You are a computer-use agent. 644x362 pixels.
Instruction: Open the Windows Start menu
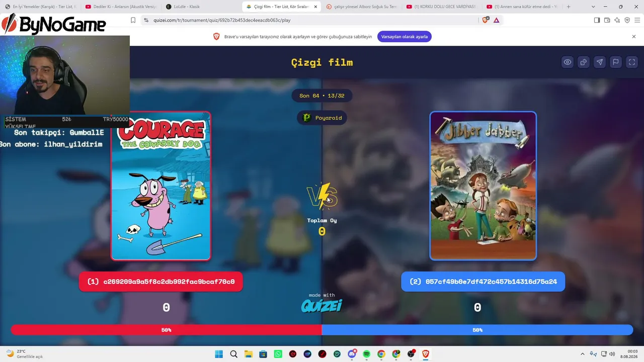pyautogui.click(x=219, y=354)
